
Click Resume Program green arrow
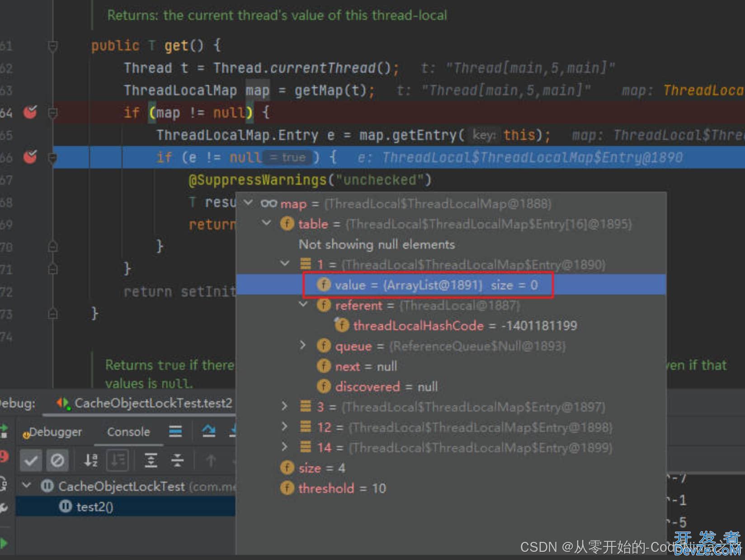(x=4, y=543)
